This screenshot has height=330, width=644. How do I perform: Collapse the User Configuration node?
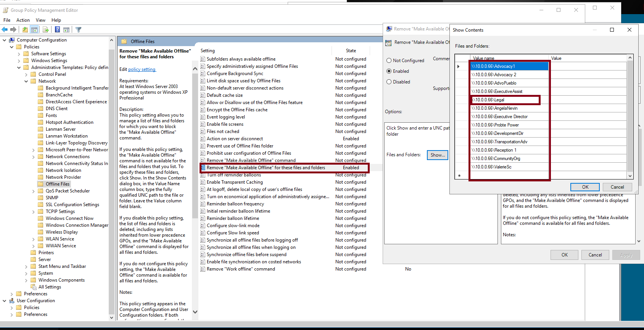point(4,301)
